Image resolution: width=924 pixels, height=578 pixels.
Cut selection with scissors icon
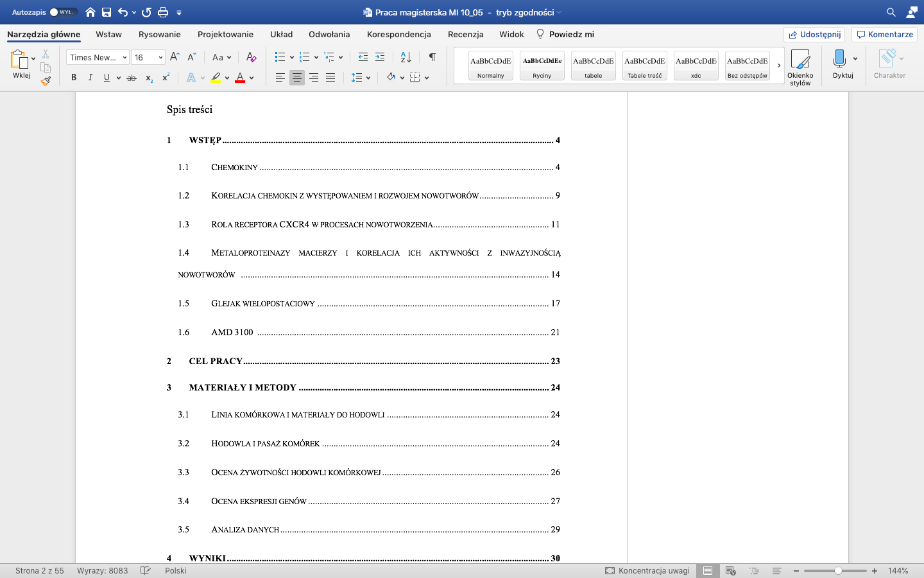click(46, 54)
